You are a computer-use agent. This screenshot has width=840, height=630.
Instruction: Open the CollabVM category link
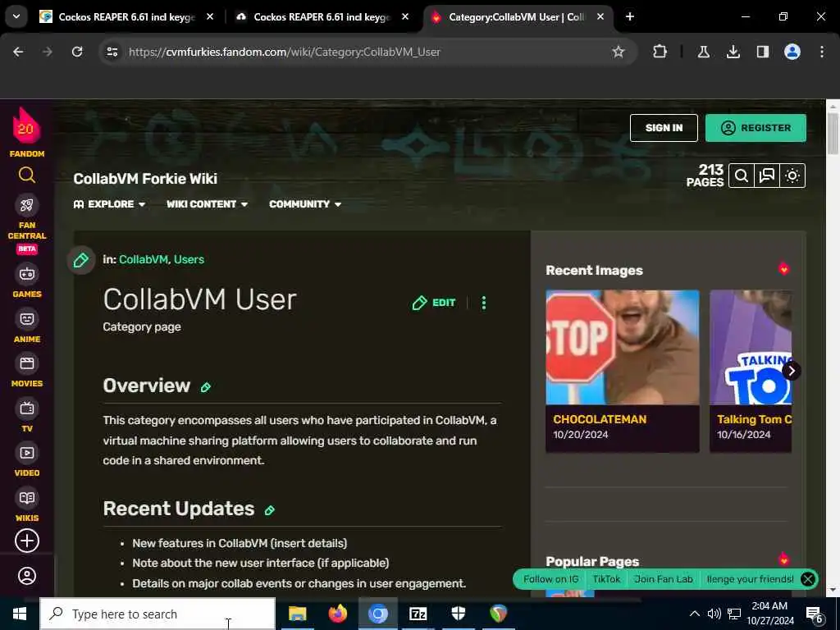pos(143,260)
